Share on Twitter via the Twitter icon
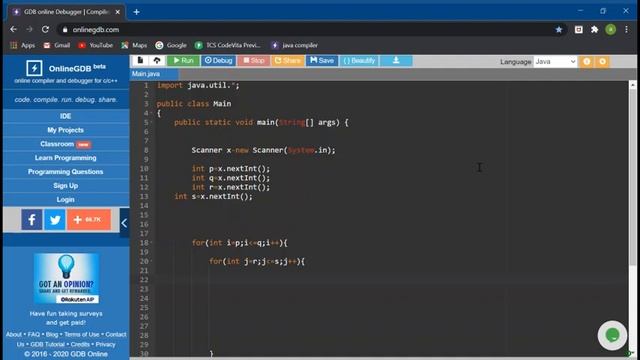The width and height of the screenshot is (640, 360). [55, 220]
